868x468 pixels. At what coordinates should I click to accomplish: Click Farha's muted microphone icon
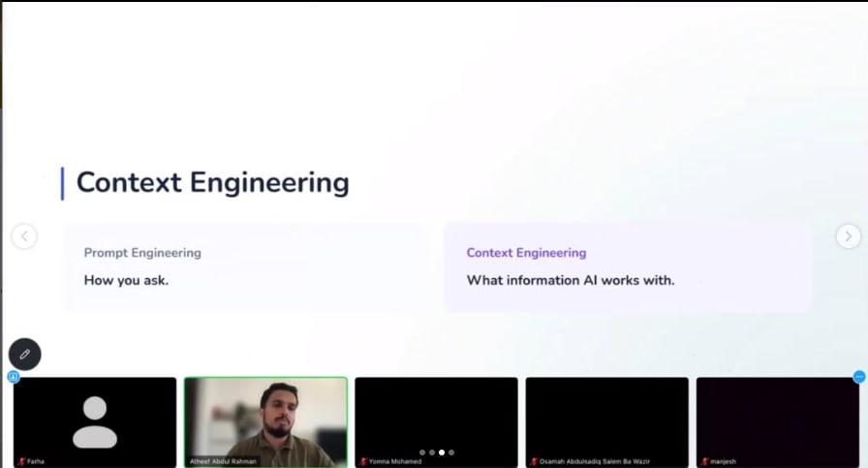pos(22,461)
